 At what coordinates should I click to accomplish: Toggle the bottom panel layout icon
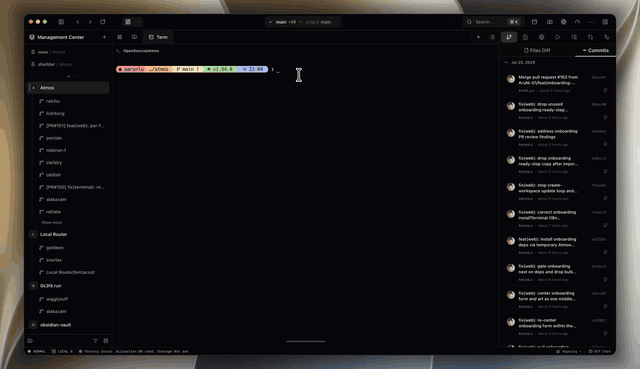534,22
